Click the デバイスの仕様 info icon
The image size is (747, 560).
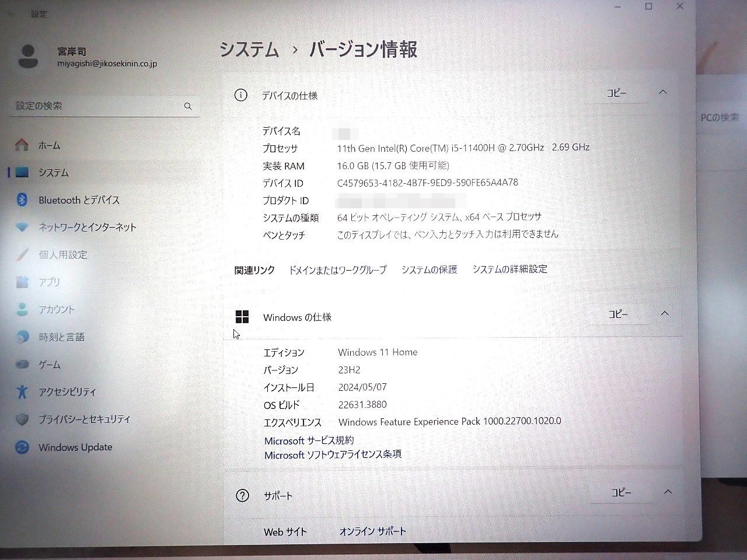click(x=240, y=95)
